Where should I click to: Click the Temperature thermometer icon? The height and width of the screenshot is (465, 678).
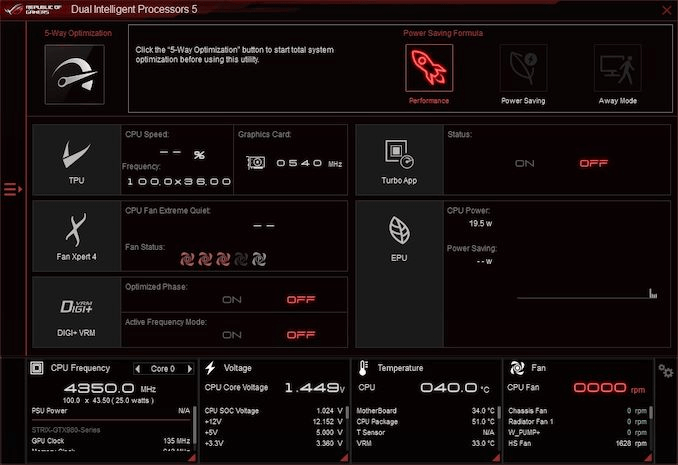coord(363,368)
